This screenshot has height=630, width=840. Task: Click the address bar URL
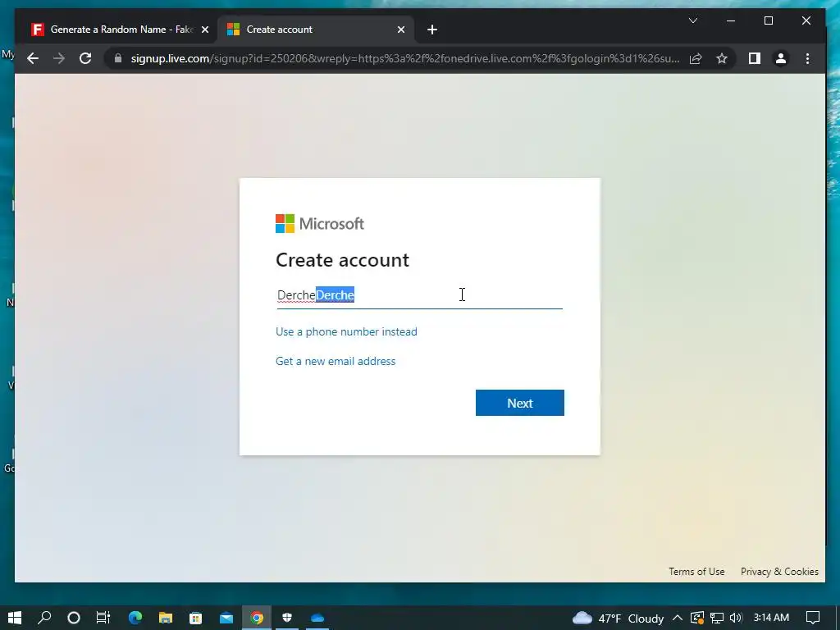[x=405, y=58]
